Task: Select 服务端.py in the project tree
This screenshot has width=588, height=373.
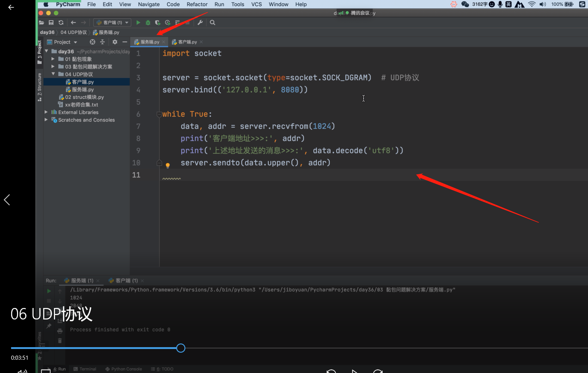Action: click(83, 89)
